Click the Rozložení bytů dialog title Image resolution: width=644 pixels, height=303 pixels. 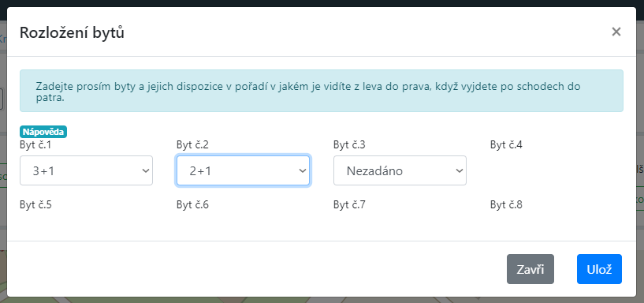pos(72,32)
